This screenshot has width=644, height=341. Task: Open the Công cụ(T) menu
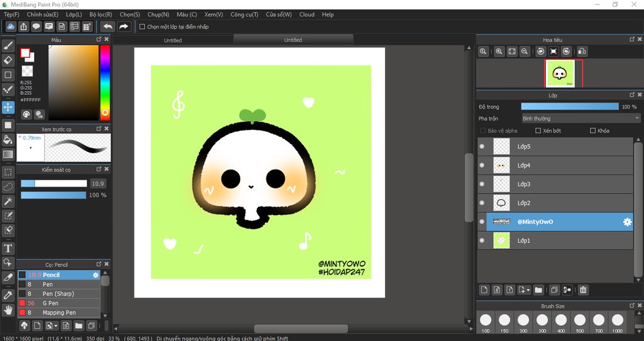coord(245,14)
